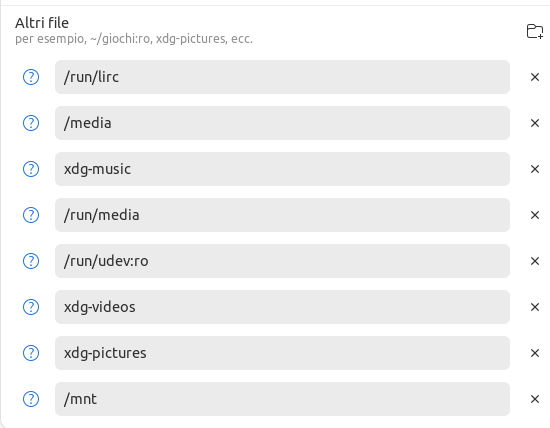The image size is (550, 428).
Task: Remove the /run/media path entry
Action: 535,215
